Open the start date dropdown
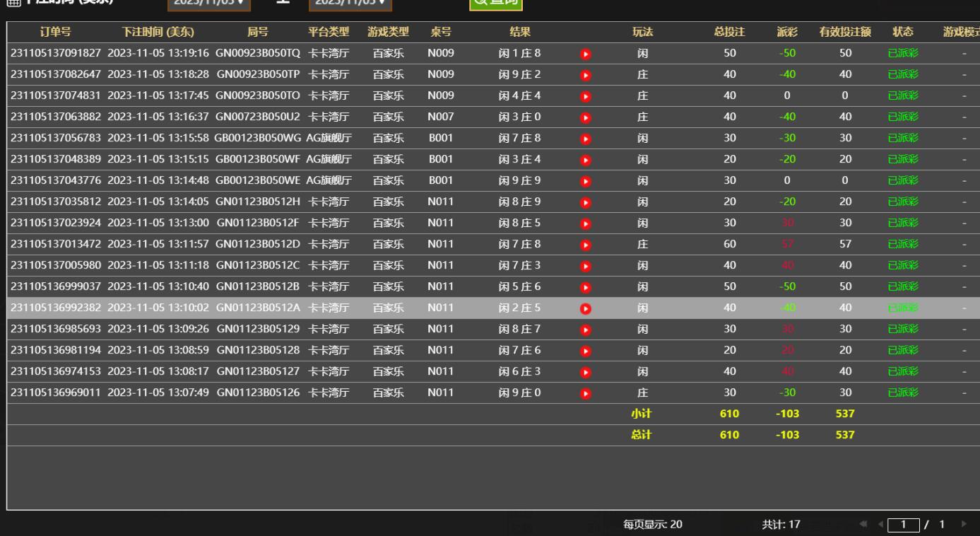Viewport: 980px width, 536px height. [x=210, y=3]
